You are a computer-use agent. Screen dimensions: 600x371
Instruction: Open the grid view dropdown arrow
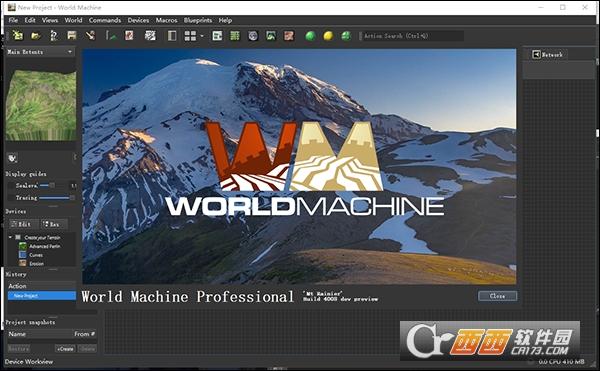pos(202,36)
